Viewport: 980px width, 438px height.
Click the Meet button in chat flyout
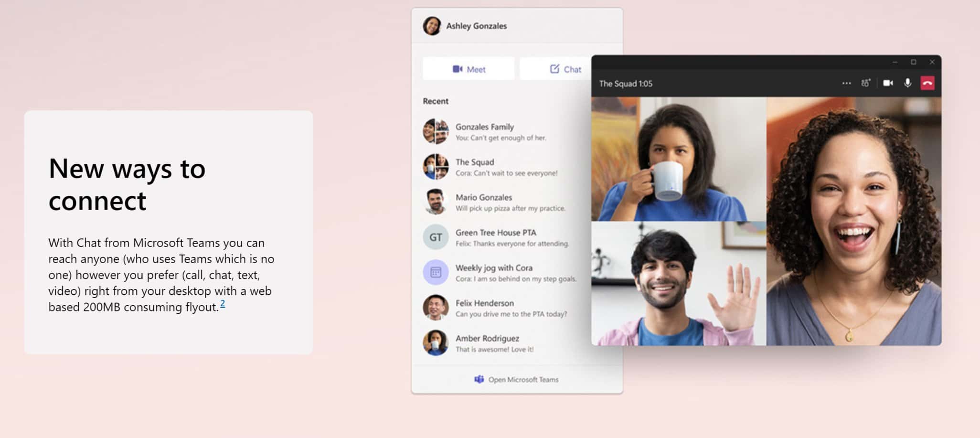click(x=469, y=69)
